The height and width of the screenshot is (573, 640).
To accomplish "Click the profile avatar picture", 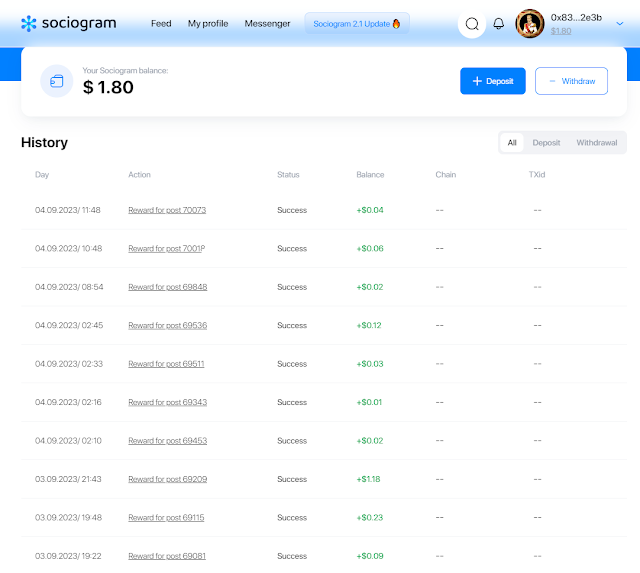I will [529, 24].
